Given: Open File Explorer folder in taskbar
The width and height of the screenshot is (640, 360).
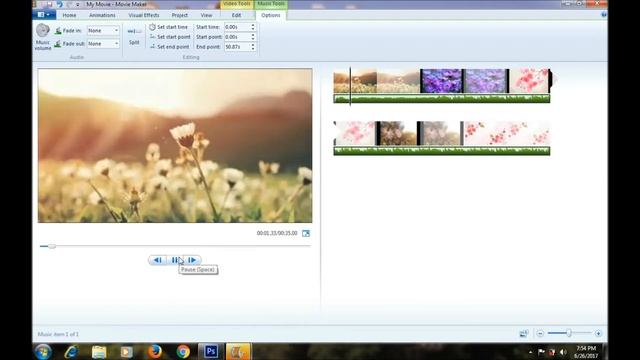Looking at the screenshot, I should [99, 351].
